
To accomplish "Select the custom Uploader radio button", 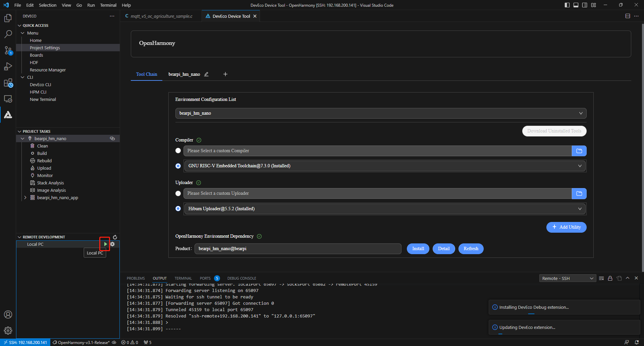I will (x=178, y=193).
